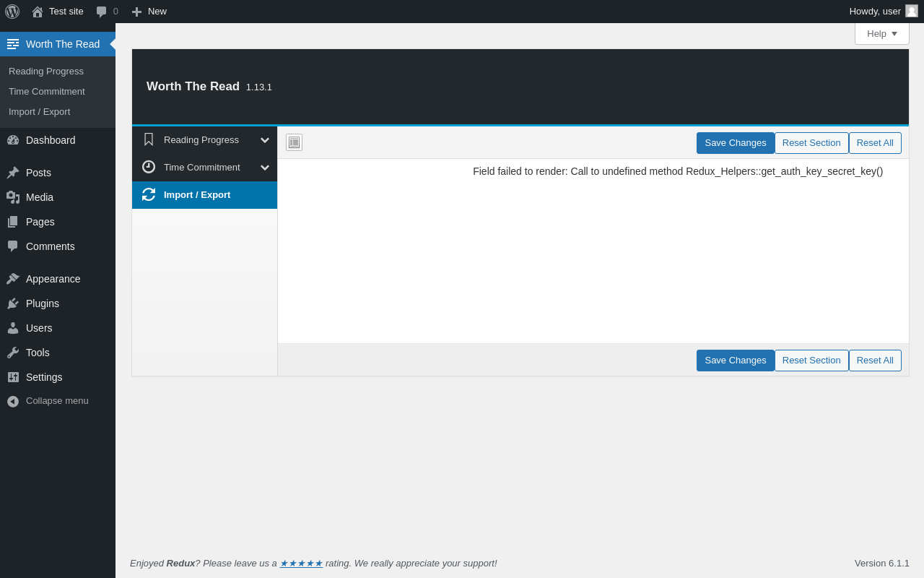This screenshot has width=924, height=578.
Task: Click the bottom Save Changes button
Action: pyautogui.click(x=736, y=361)
